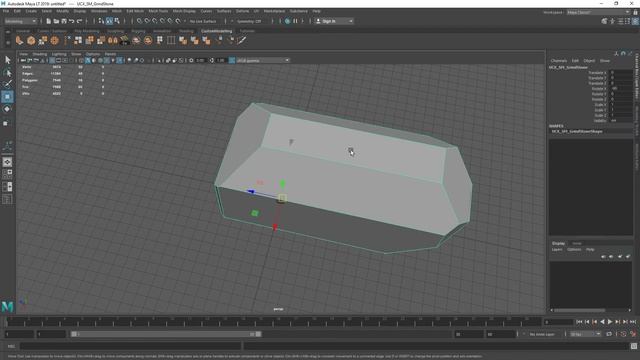Open the Sign In account dropdown
The image size is (640, 360).
click(x=334, y=21)
